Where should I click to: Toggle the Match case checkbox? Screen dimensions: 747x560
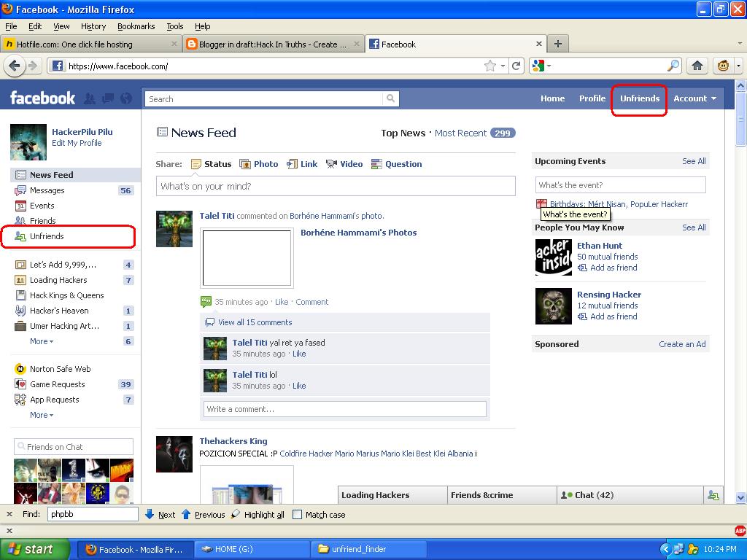[297, 514]
